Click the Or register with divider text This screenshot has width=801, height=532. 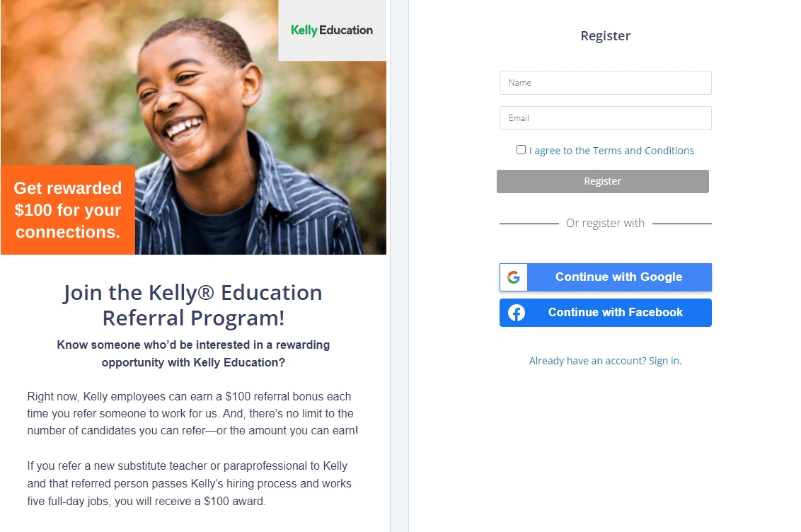click(605, 224)
